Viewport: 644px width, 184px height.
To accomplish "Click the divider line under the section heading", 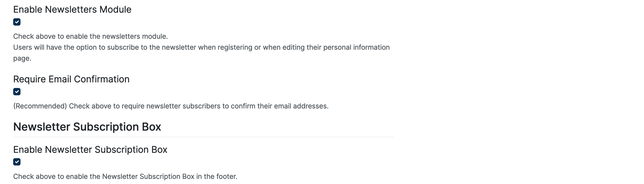I will [203, 137].
